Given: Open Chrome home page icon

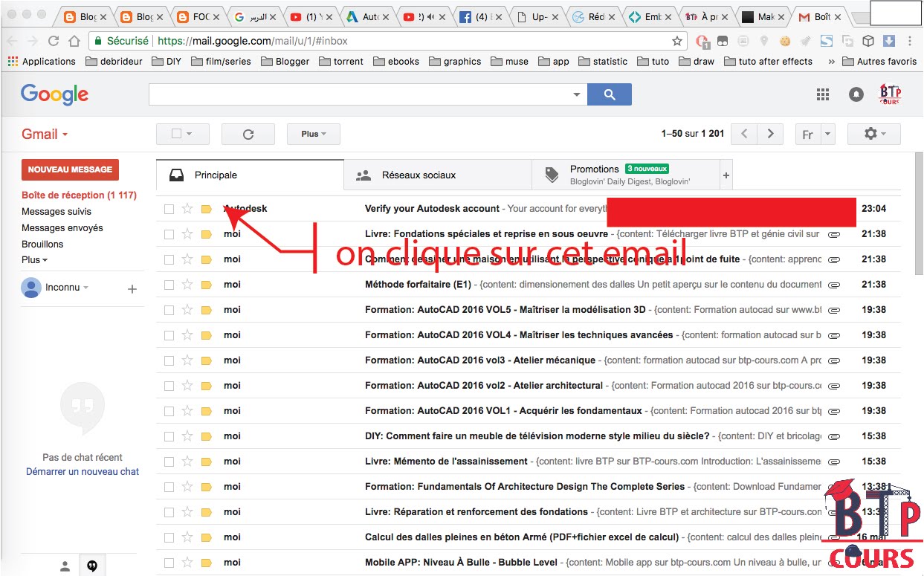Looking at the screenshot, I should [x=74, y=42].
